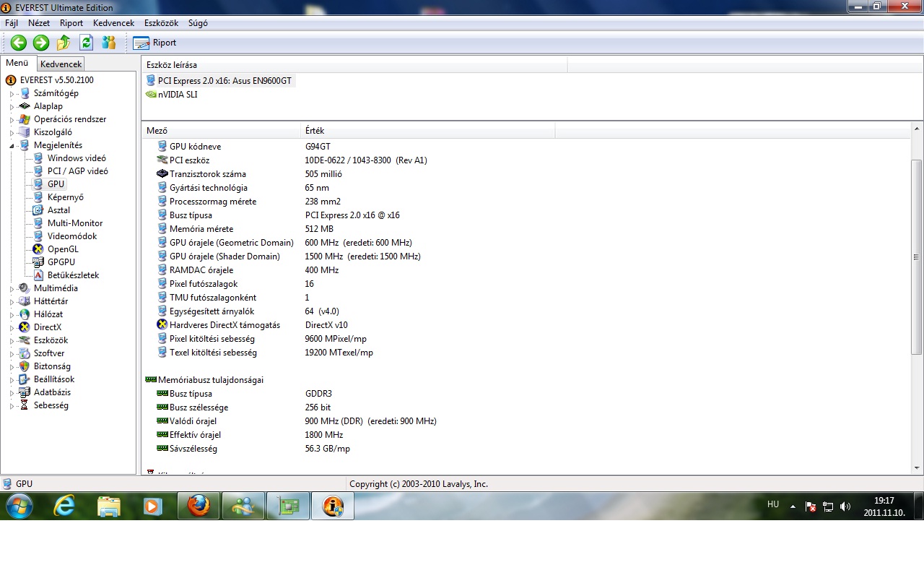The image size is (924, 578).
Task: Click the clock showing 19:17
Action: click(884, 500)
